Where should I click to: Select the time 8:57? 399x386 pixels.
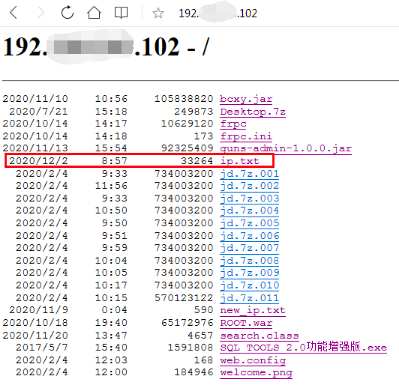click(x=115, y=161)
